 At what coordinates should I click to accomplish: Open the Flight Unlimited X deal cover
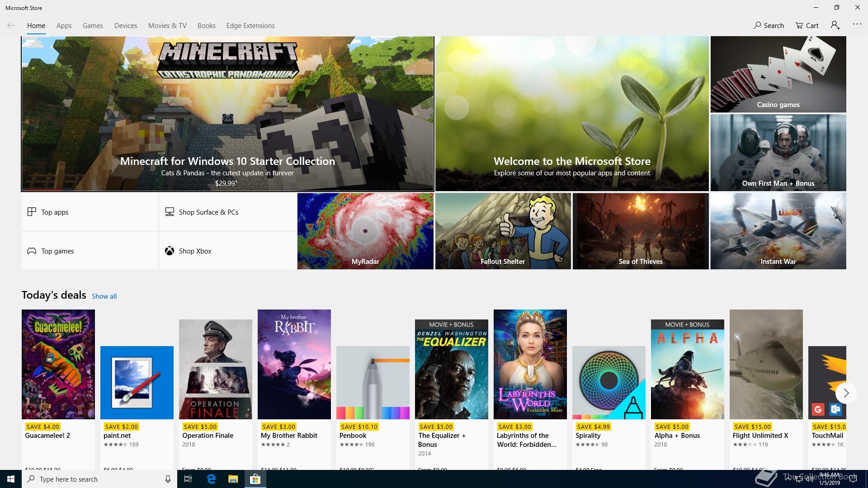766,364
